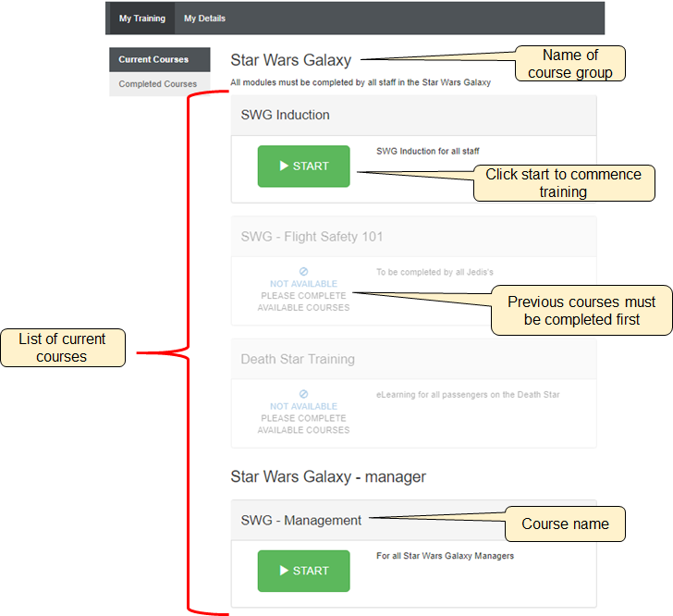Viewport: 673px width, 616px height.
Task: Click the Death Star Training course title
Action: [x=297, y=359]
